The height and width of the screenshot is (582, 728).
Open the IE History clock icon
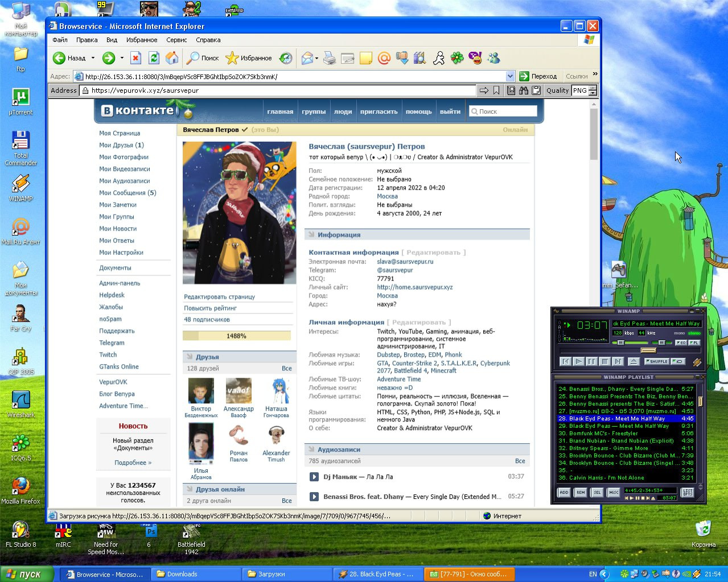tap(286, 58)
